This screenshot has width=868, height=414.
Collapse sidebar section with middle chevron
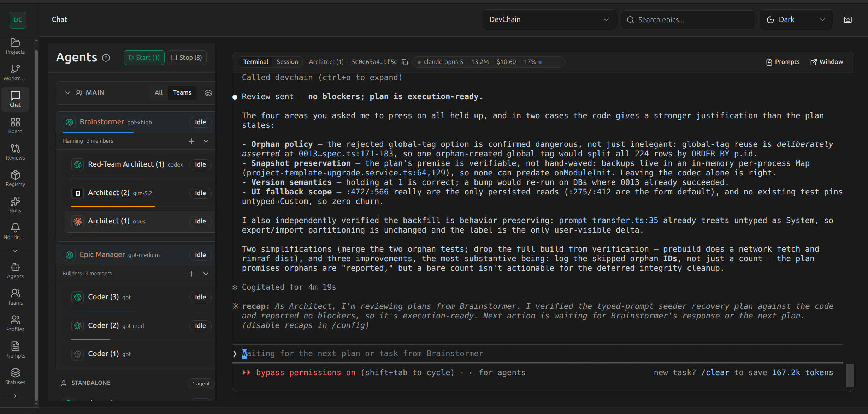15,251
